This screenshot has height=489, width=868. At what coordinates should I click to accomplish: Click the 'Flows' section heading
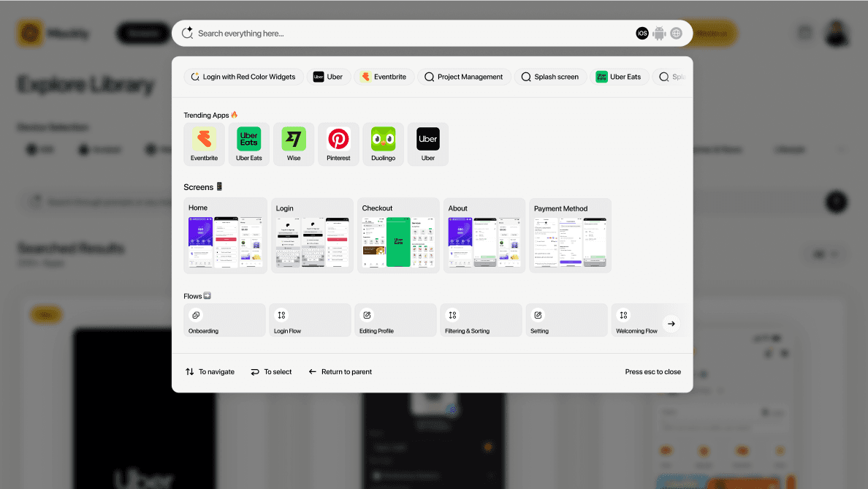click(x=193, y=296)
